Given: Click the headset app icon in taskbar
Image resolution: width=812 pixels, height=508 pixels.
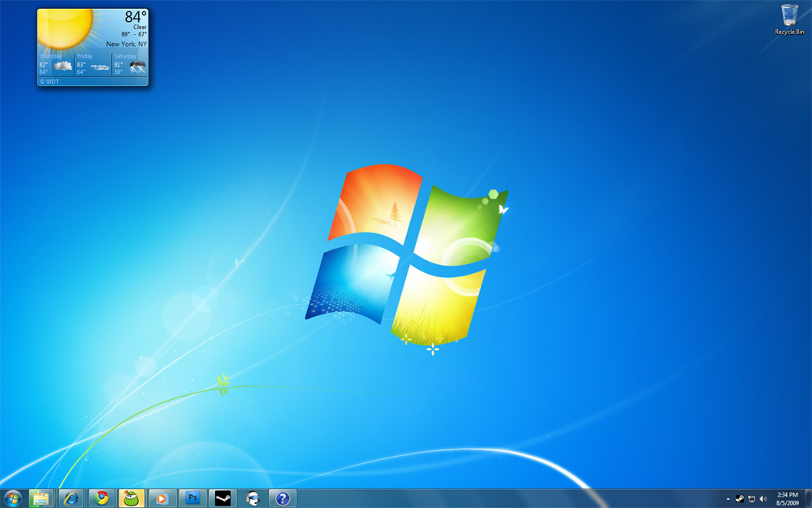Looking at the screenshot, I should click(253, 498).
